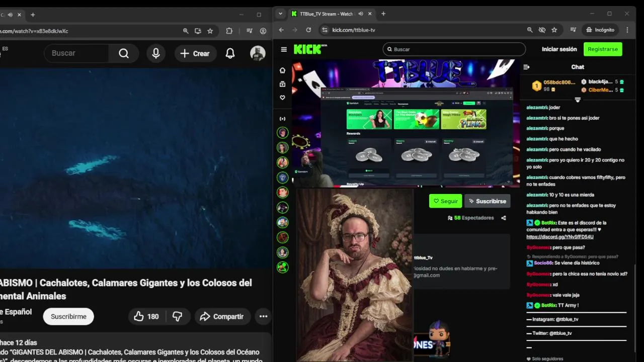This screenshot has height=362, width=644.
Task: Click Seguir to follow channel
Action: 445,201
